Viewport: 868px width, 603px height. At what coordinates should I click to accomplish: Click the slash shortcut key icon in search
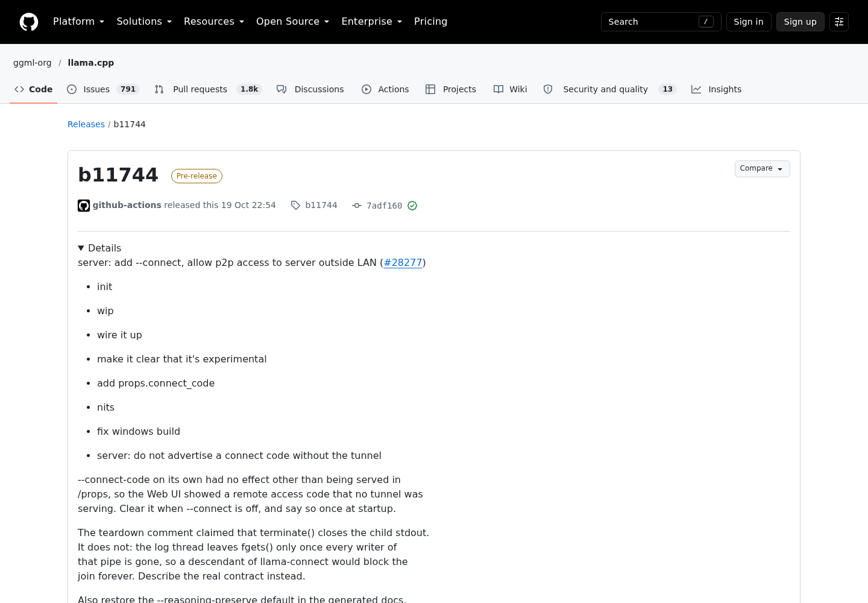coord(706,22)
